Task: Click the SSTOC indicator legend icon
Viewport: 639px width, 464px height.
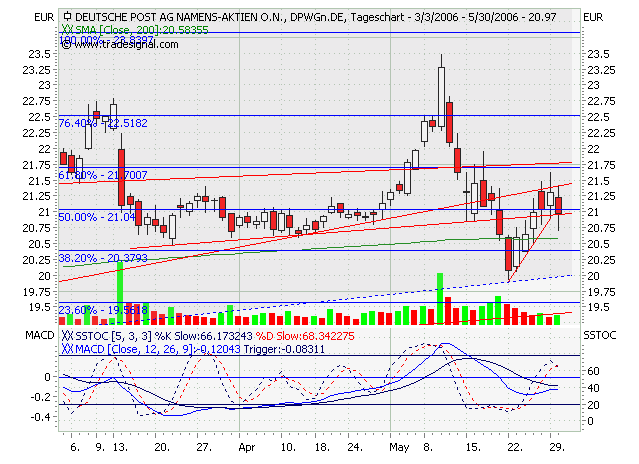Action: pyautogui.click(x=66, y=337)
